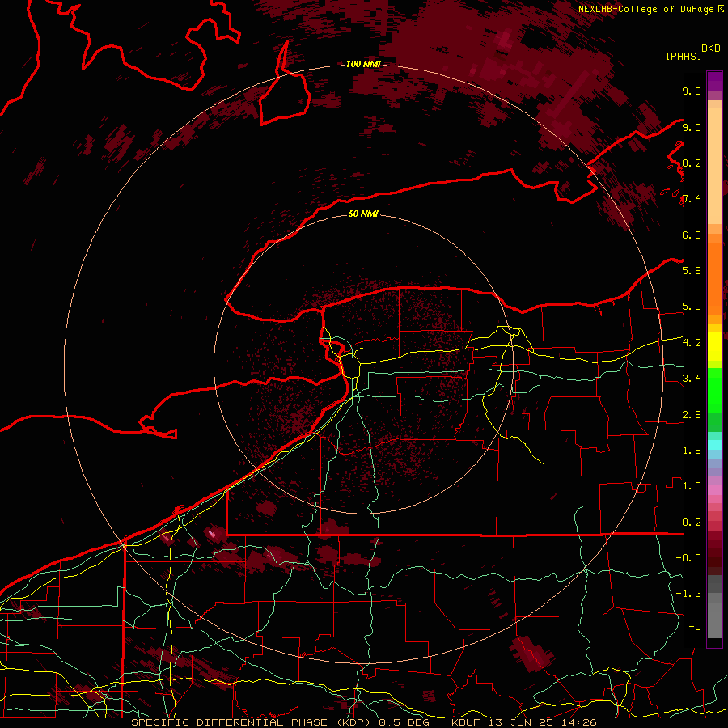
Task: Click the bright pink radar echo pixel
Action: 212,534
